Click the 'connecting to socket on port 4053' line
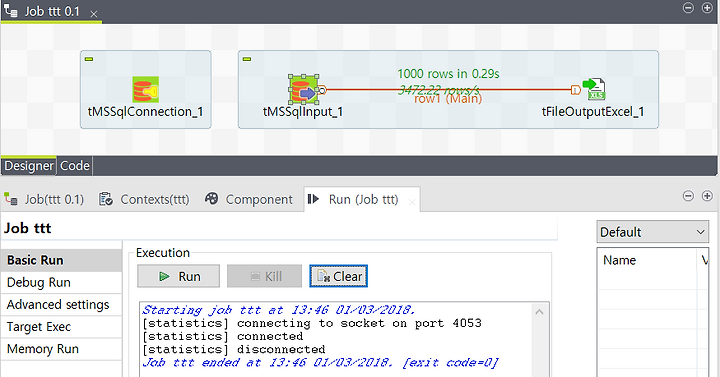Viewport: 720px width, 377px height. [312, 323]
